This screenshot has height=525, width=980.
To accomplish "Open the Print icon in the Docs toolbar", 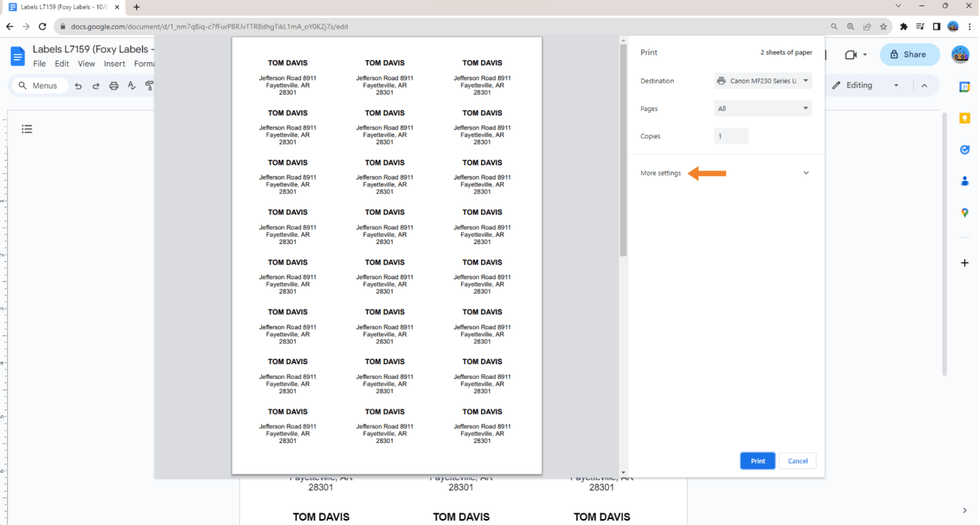I will click(x=114, y=85).
